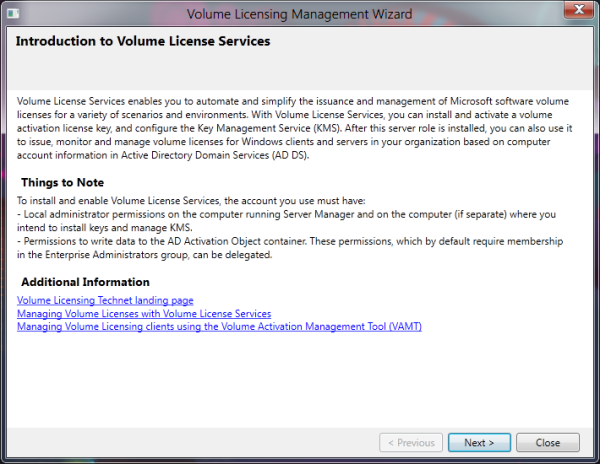Viewport: 600px width, 464px height.
Task: Open Managing Volume Licenses with Volume License Services
Action: click(x=144, y=314)
